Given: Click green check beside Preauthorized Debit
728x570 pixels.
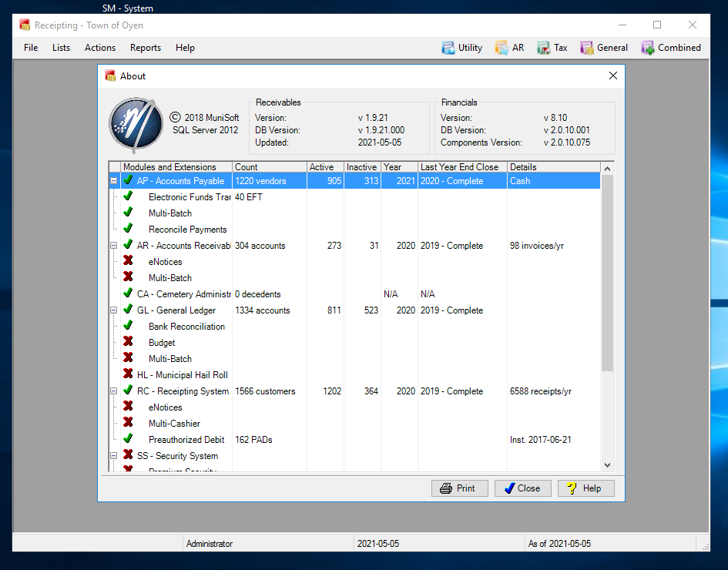Looking at the screenshot, I should coord(128,438).
